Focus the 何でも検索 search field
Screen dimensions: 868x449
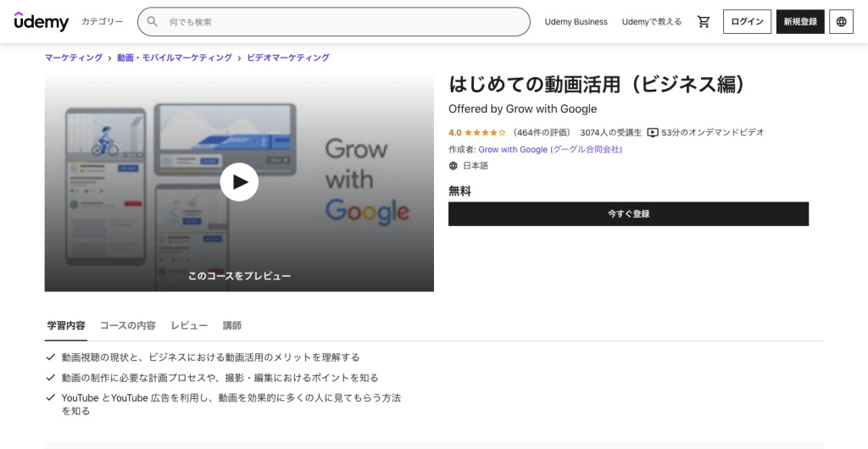click(x=334, y=21)
